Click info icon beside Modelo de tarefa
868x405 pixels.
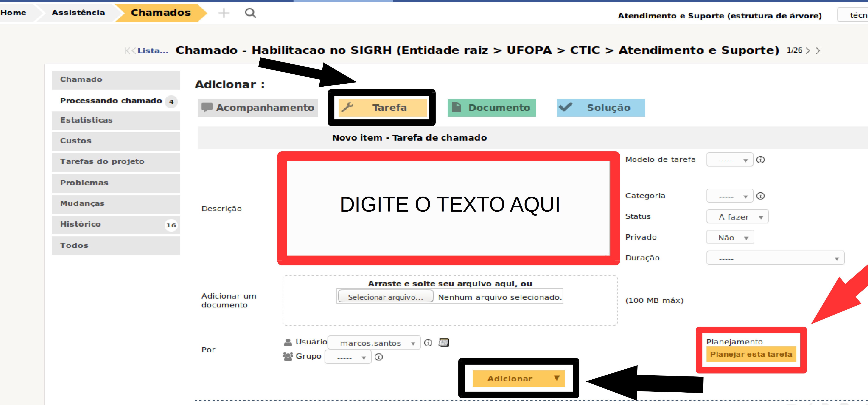pos(760,160)
